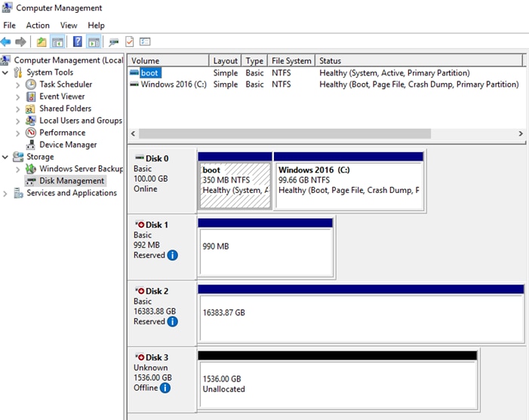Sort by the File System column header
Image resolution: width=529 pixels, height=420 pixels.
(x=291, y=60)
